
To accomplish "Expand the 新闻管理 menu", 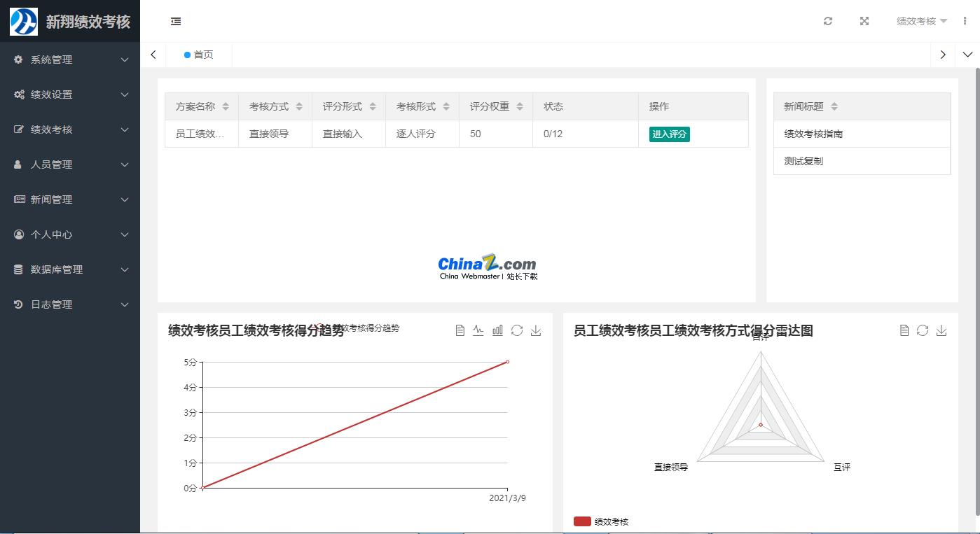I will pyautogui.click(x=70, y=199).
